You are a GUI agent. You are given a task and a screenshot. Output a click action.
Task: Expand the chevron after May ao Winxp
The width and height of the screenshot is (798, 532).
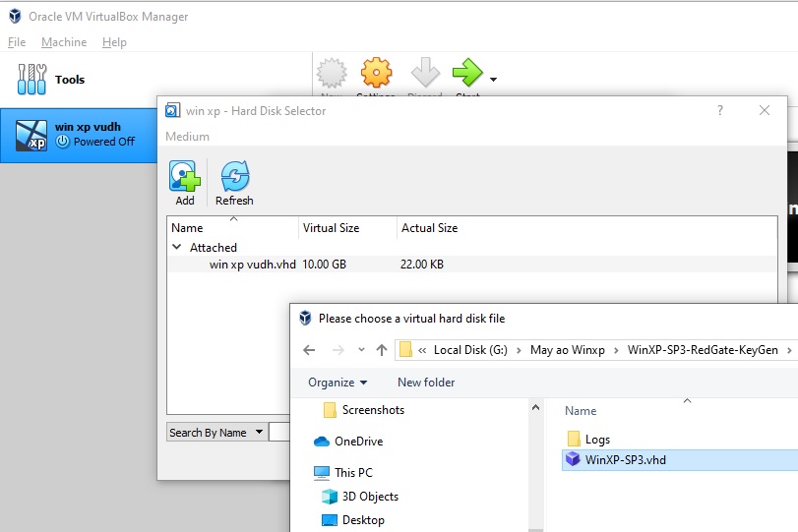pos(616,350)
